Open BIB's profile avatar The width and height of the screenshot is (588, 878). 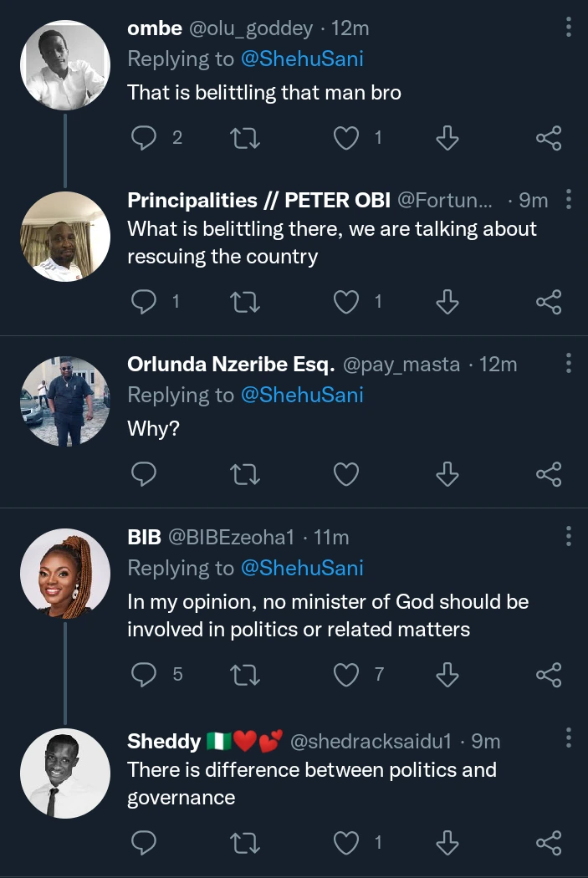[65, 574]
